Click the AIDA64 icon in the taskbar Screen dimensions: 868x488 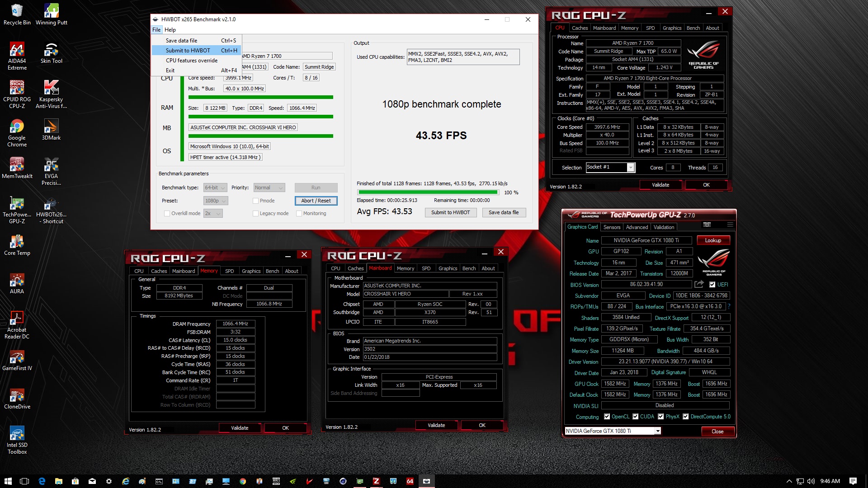[x=410, y=481]
